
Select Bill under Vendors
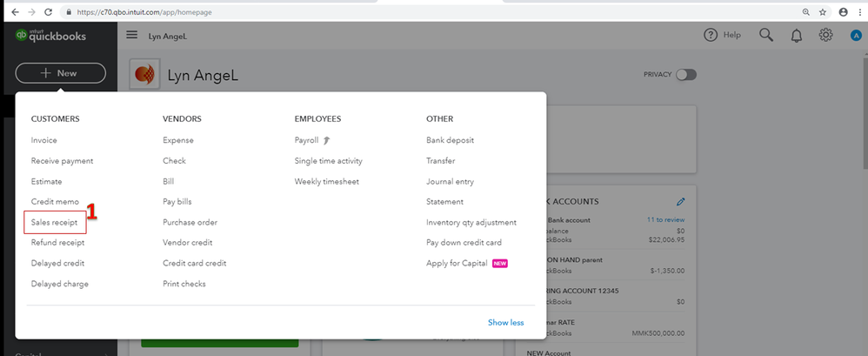click(168, 182)
